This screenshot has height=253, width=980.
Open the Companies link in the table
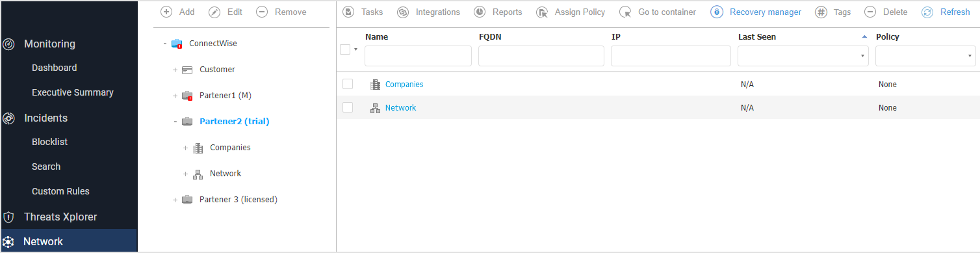[404, 85]
